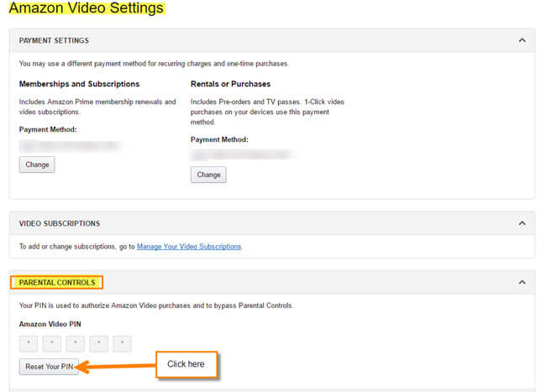Click the Amazon Video PIN label
The image size is (546, 392).
coord(50,324)
